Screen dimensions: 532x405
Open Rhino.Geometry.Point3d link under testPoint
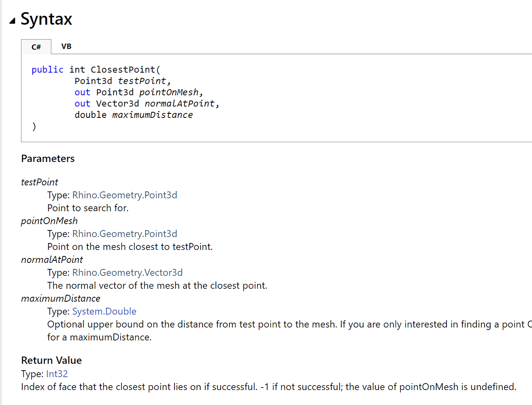click(x=125, y=195)
